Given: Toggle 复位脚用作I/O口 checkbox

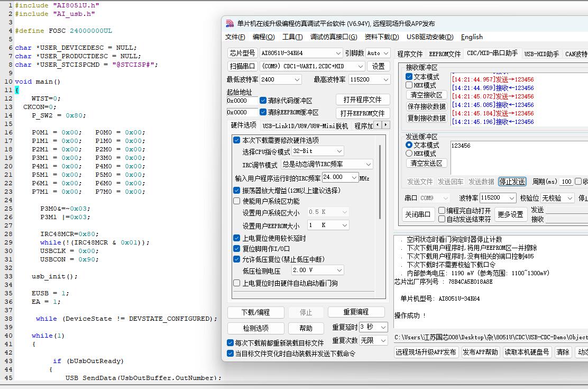Looking at the screenshot, I should (236, 249).
